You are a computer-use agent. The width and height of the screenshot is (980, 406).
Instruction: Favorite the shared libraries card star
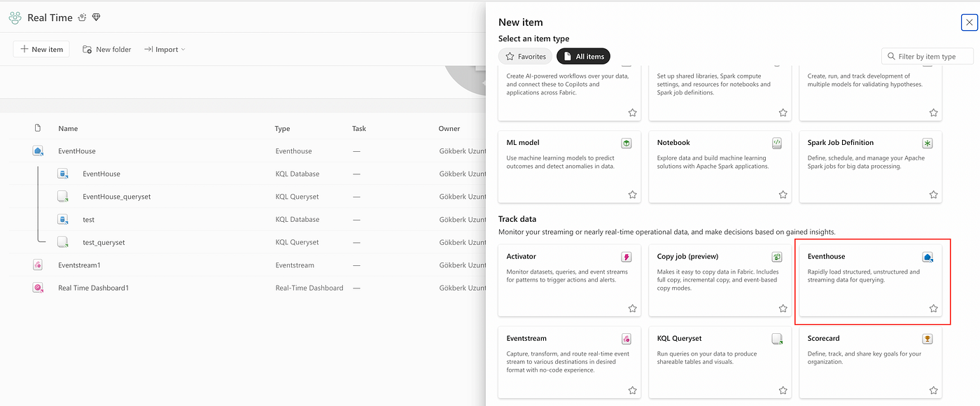click(783, 113)
